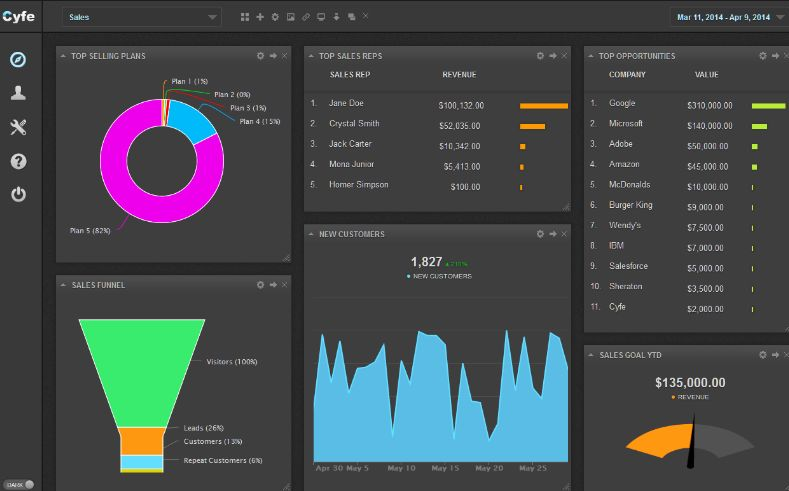Screen dimensions: 789x491
Task: Collapse the Top Selling Plans widget triangle
Action: pos(63,56)
